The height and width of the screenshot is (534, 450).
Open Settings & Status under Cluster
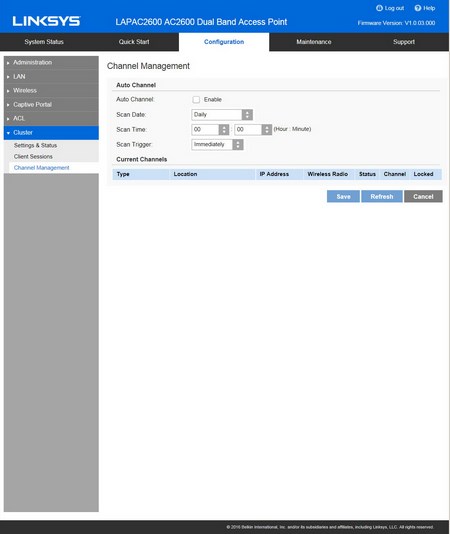coord(35,145)
